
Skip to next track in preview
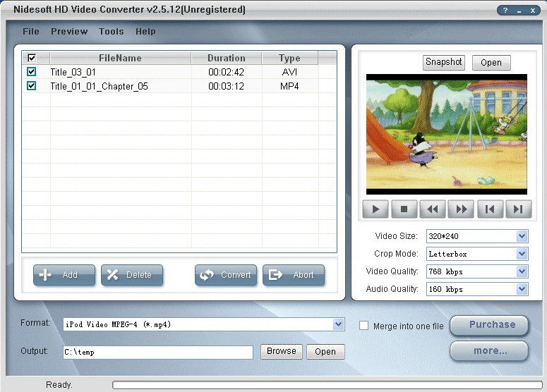[x=519, y=209]
